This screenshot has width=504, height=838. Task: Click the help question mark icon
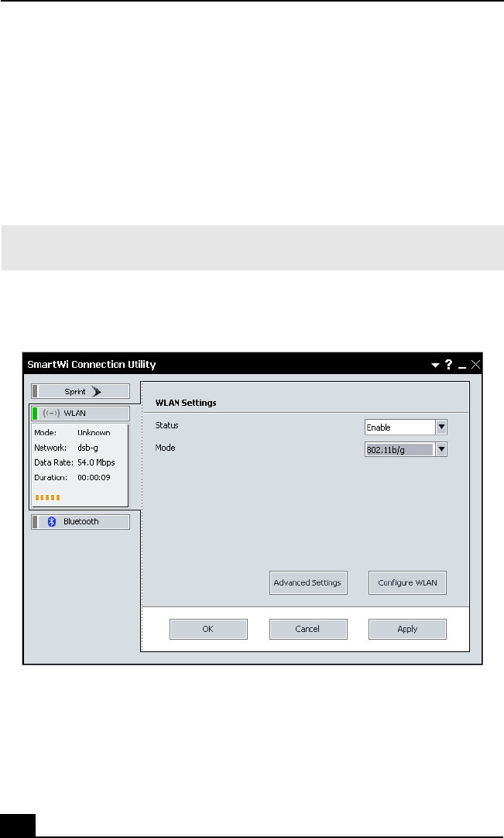pos(448,364)
